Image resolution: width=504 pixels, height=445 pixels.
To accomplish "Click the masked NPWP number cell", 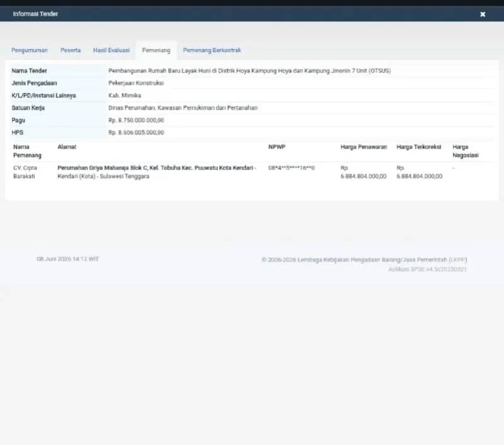I will [x=292, y=167].
